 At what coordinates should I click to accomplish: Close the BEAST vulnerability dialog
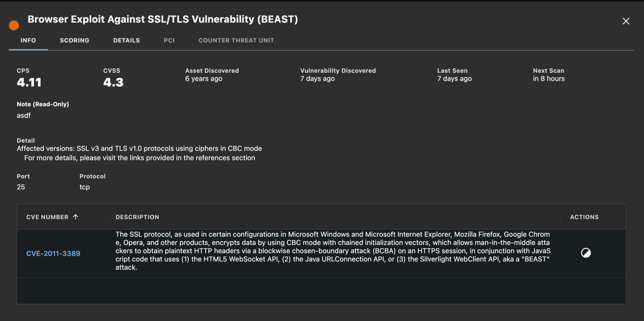click(626, 21)
